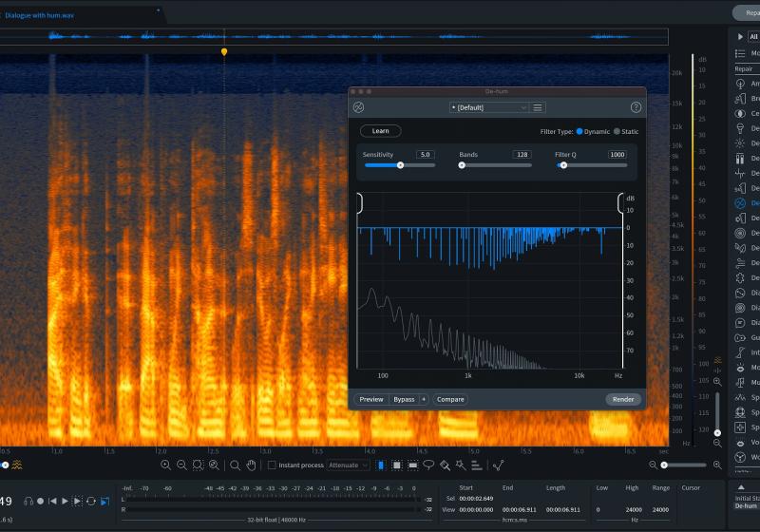Click the Filter Q slider handle

point(563,165)
